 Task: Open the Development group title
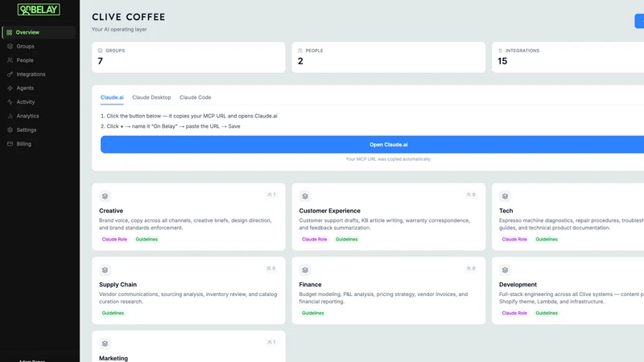[x=518, y=285]
